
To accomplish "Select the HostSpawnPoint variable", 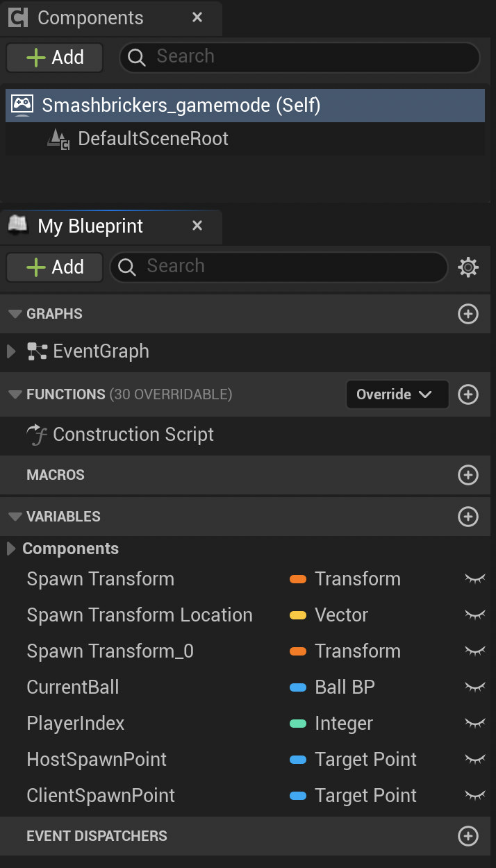I will pos(97,760).
